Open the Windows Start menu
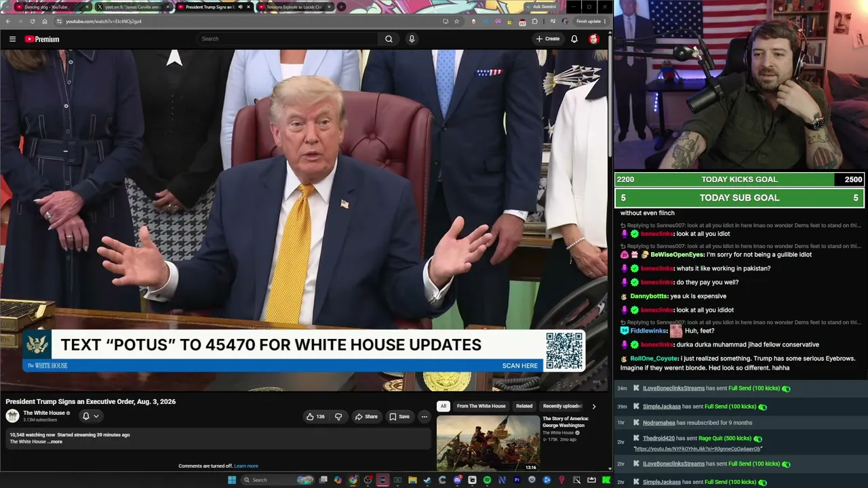868x488 pixels. 232,480
